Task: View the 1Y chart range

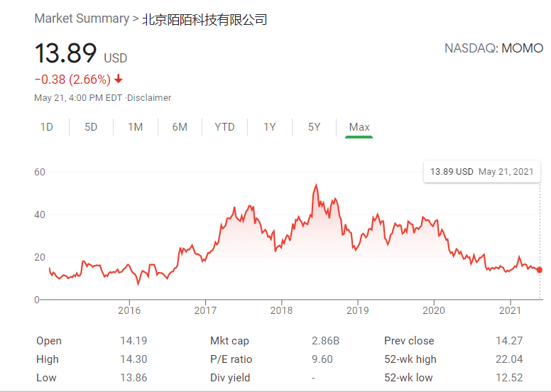Action: (x=270, y=127)
